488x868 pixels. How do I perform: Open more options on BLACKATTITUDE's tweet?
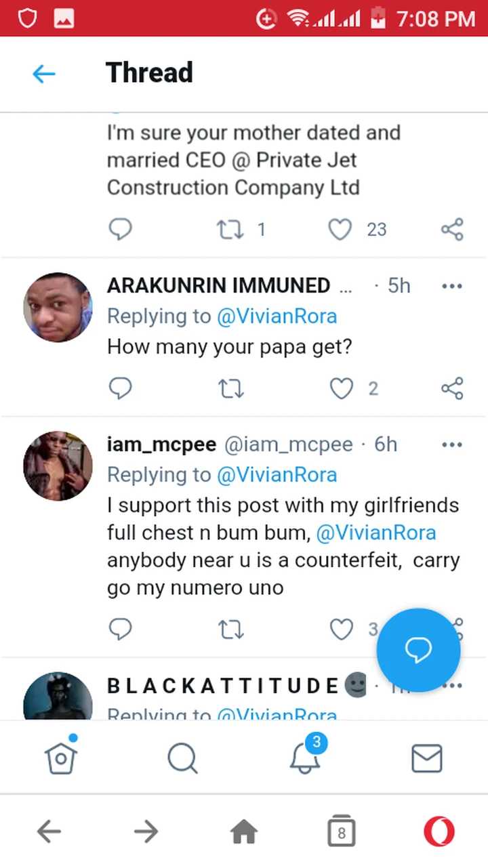click(452, 686)
